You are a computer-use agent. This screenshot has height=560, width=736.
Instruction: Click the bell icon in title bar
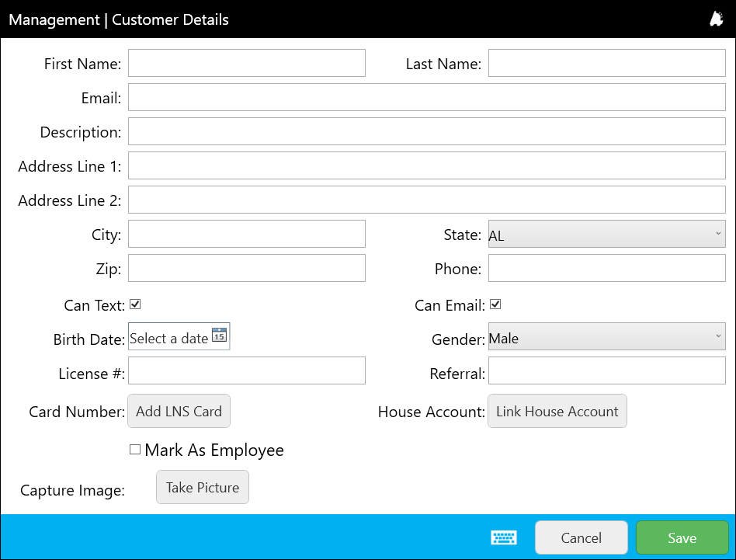point(716,19)
